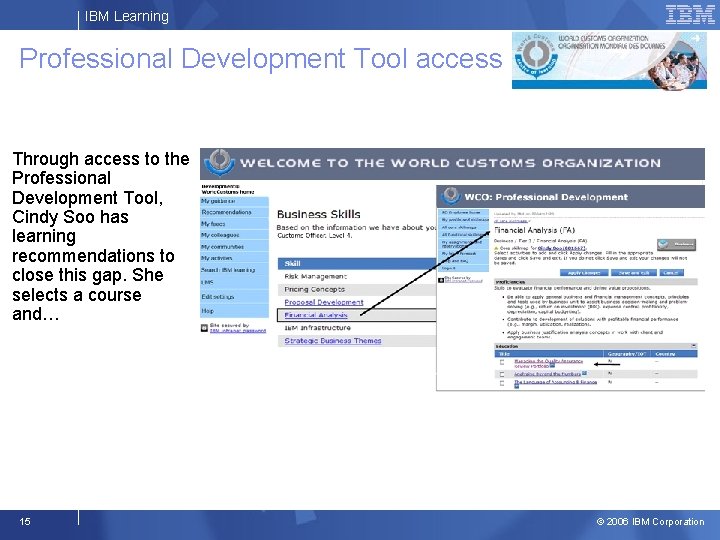Viewport: 720px width, 540px height.
Task: Click the Readiness button
Action: click(676, 244)
